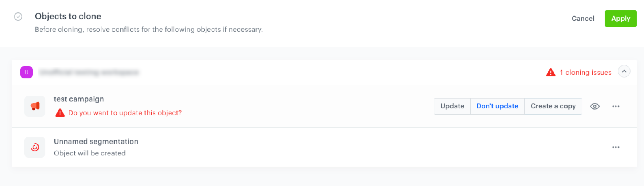
Task: Collapse the workspace section with the chevron
Action: click(624, 71)
